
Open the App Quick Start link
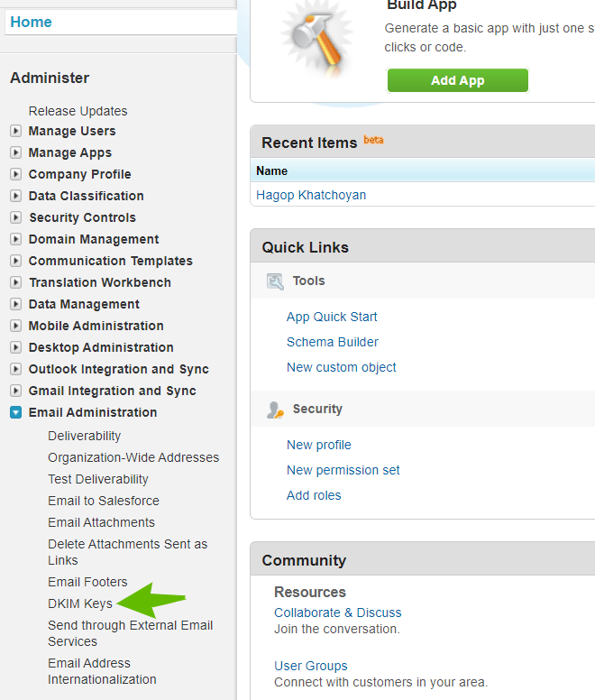[x=332, y=317]
